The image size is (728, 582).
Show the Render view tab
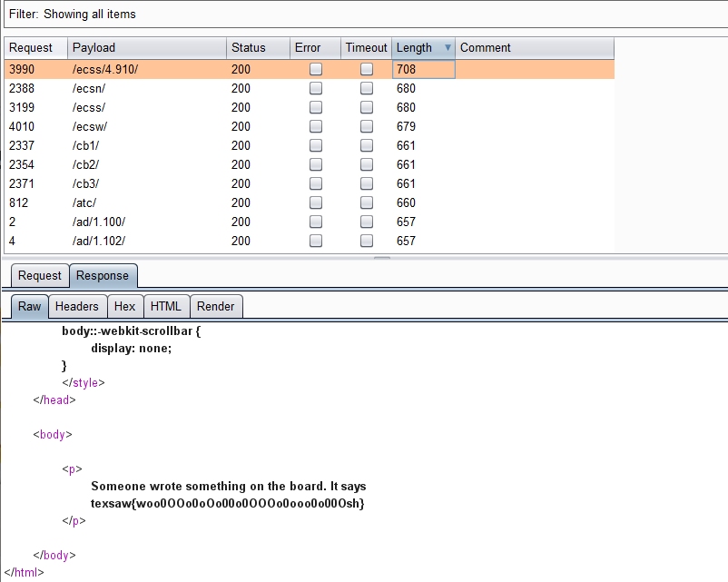(215, 307)
